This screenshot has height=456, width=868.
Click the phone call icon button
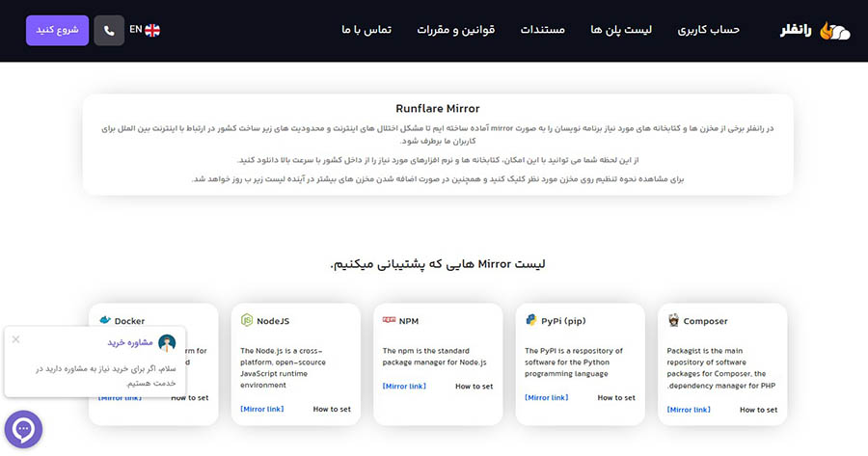click(x=109, y=31)
